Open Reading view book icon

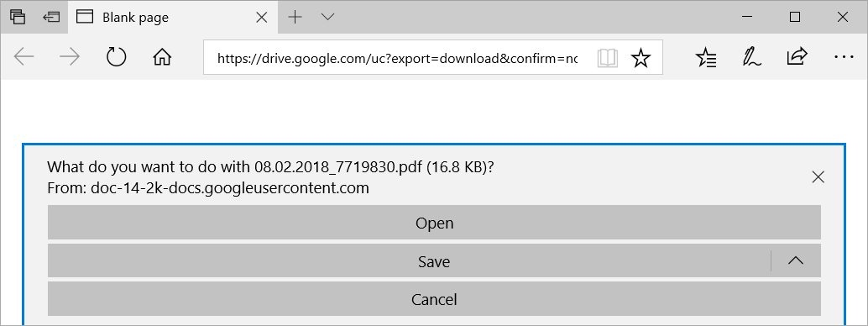(607, 58)
